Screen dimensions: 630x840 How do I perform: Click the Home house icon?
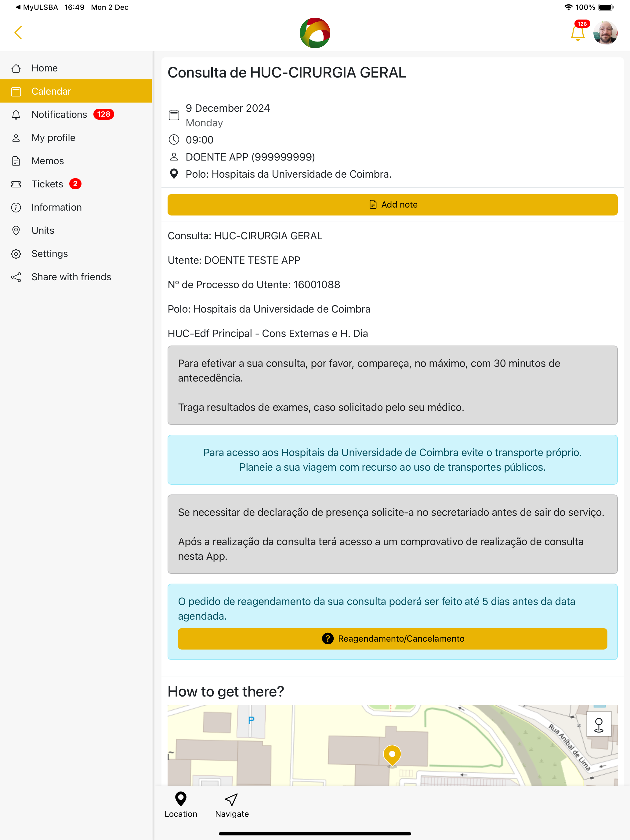click(16, 68)
